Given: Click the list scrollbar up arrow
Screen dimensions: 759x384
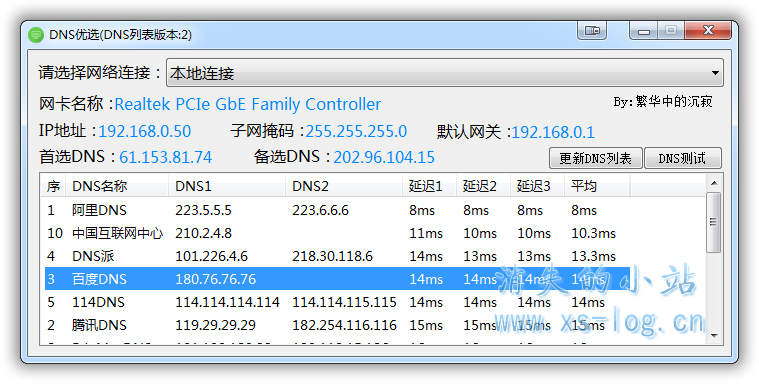Looking at the screenshot, I should 713,183.
